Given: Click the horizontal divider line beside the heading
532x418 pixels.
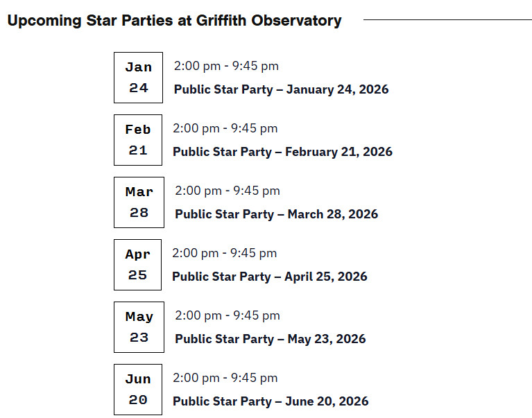Looking at the screenshot, I should 447,20.
